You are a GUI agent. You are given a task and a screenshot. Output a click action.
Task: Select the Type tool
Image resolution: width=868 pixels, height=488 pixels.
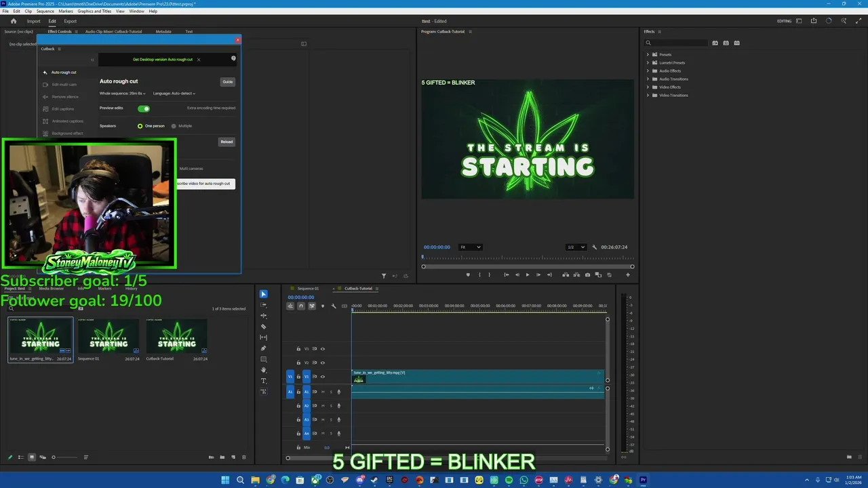(264, 381)
